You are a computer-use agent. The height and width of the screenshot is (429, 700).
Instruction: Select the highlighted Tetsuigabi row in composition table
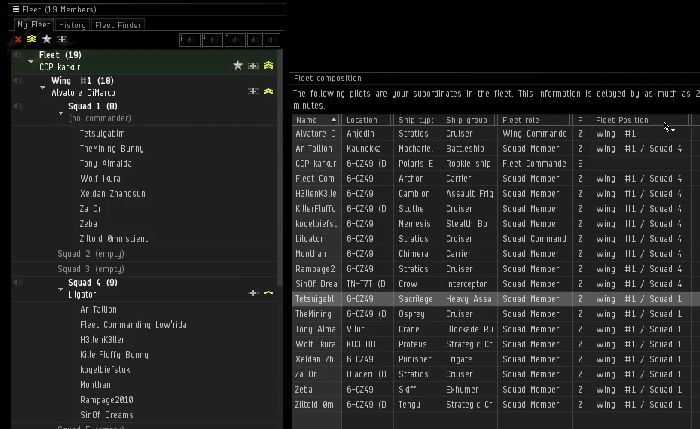click(x=496, y=299)
